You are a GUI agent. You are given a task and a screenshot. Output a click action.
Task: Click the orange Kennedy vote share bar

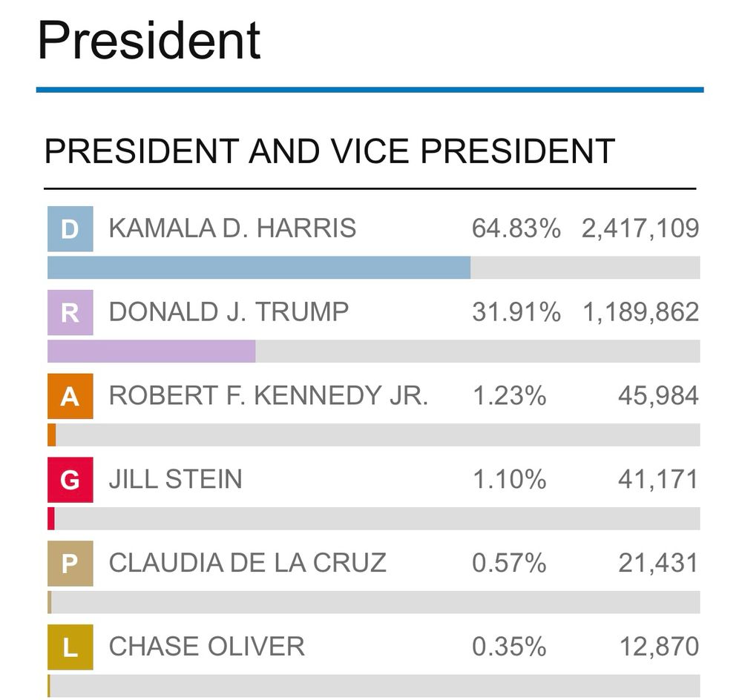coord(52,435)
